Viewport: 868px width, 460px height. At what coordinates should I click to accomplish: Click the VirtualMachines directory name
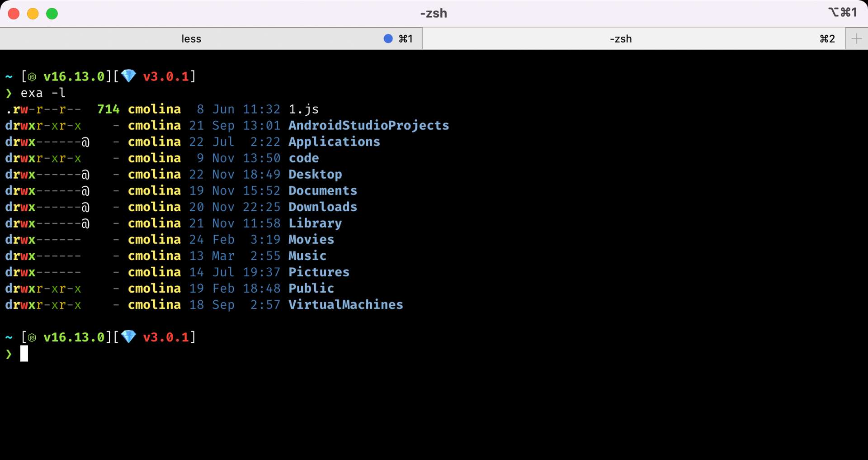pyautogui.click(x=345, y=304)
